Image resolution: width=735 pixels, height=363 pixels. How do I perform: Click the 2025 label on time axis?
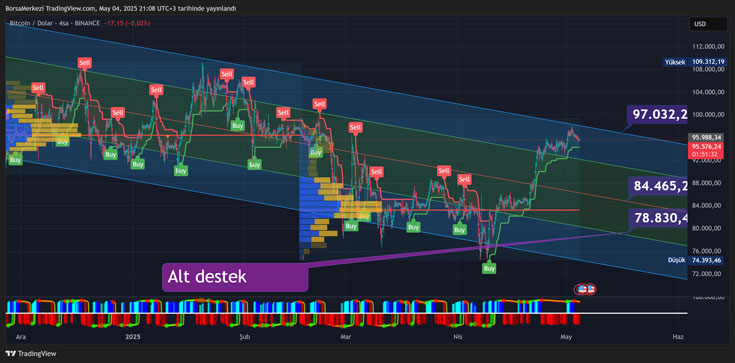(x=133, y=337)
